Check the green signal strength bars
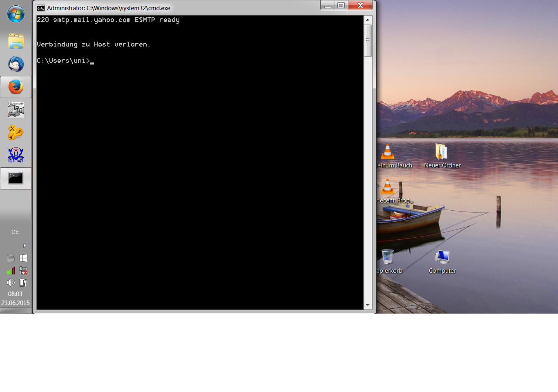The image size is (558, 392). [x=11, y=270]
